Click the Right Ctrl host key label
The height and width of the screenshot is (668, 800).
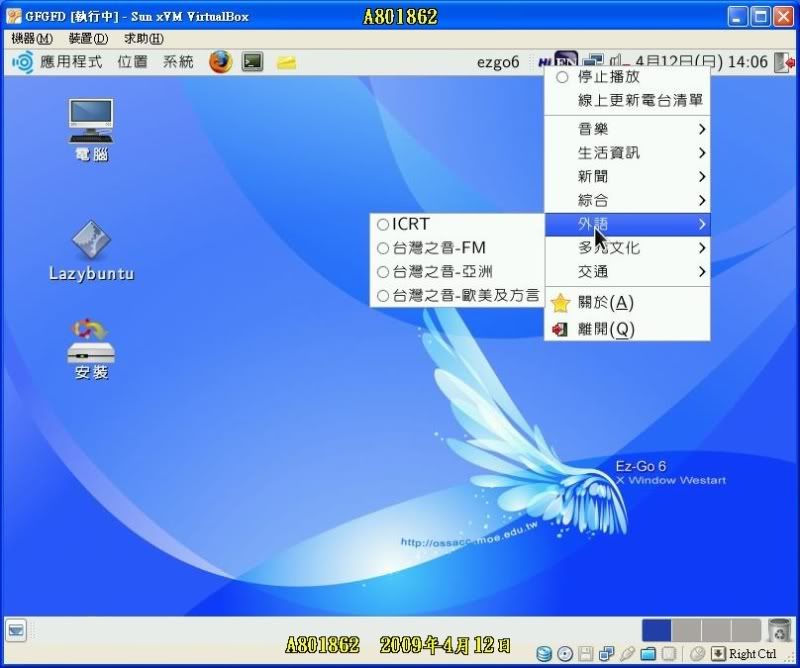pyautogui.click(x=753, y=654)
